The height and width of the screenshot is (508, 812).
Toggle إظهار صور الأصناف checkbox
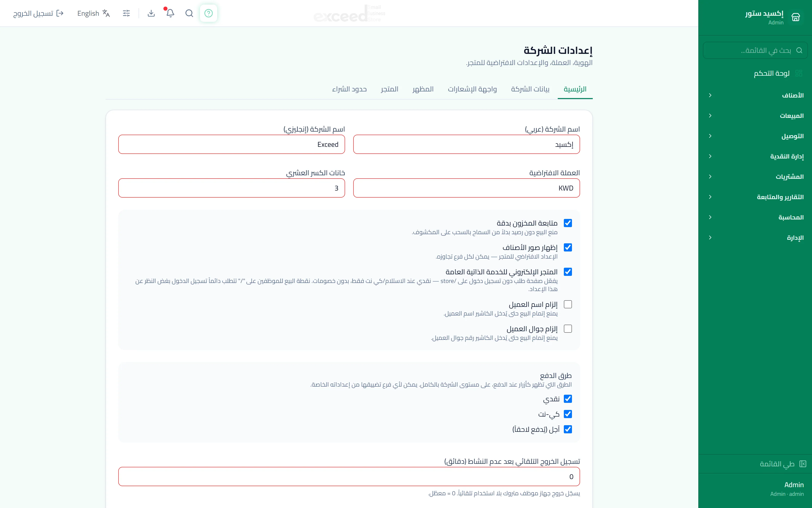pyautogui.click(x=568, y=247)
